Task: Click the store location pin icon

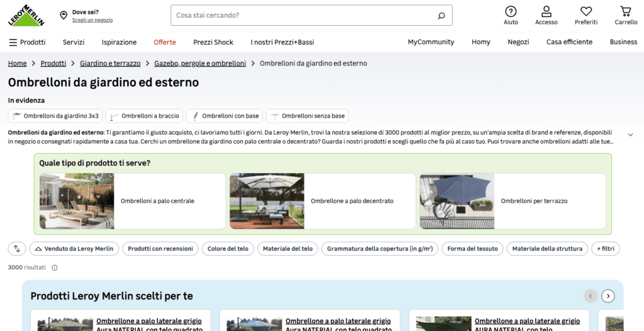Action: click(x=64, y=15)
